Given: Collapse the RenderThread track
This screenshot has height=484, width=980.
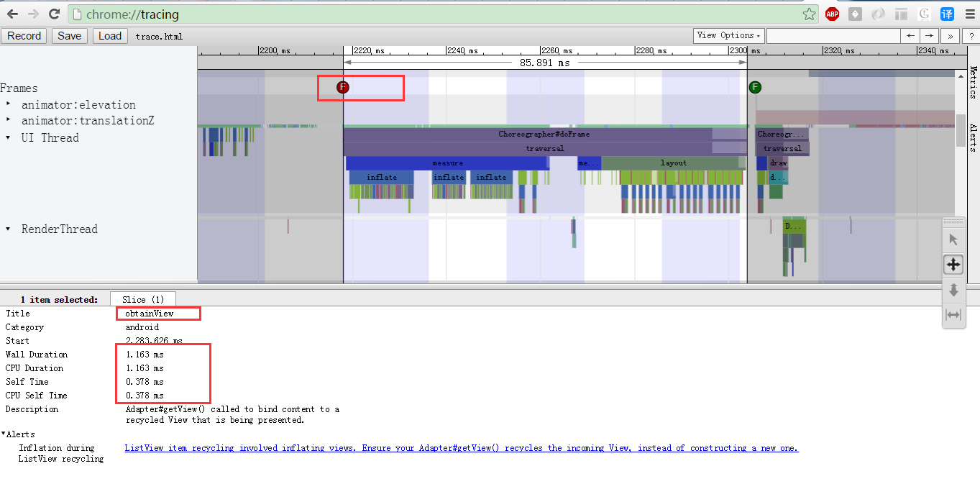Looking at the screenshot, I should click(x=9, y=229).
